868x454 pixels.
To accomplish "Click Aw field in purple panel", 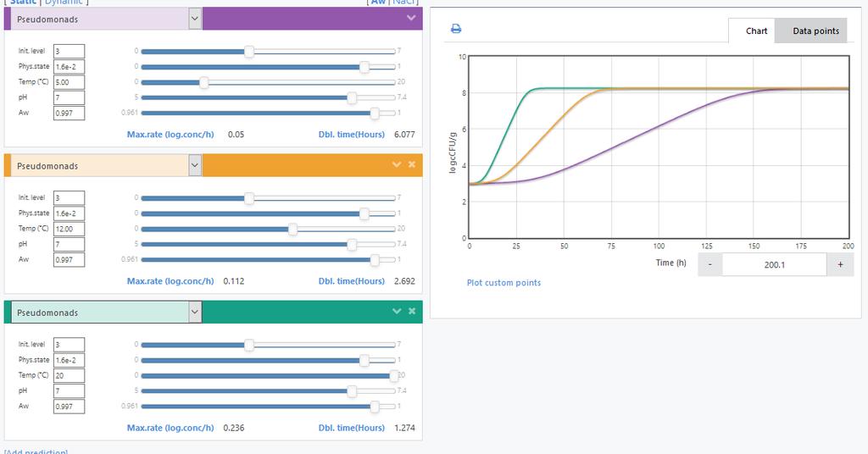I will point(70,113).
